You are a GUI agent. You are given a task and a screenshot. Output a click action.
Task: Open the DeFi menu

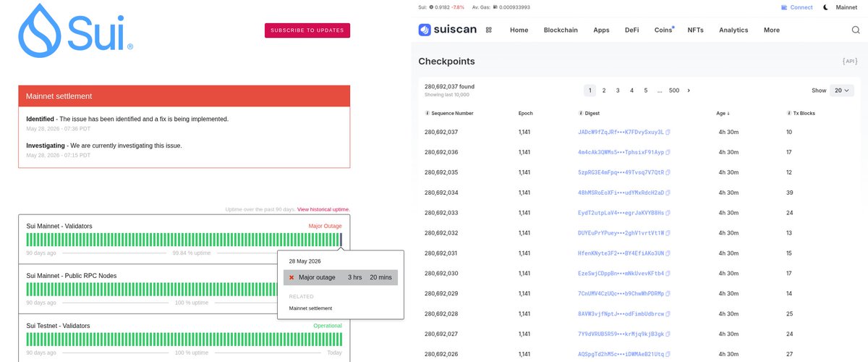632,30
